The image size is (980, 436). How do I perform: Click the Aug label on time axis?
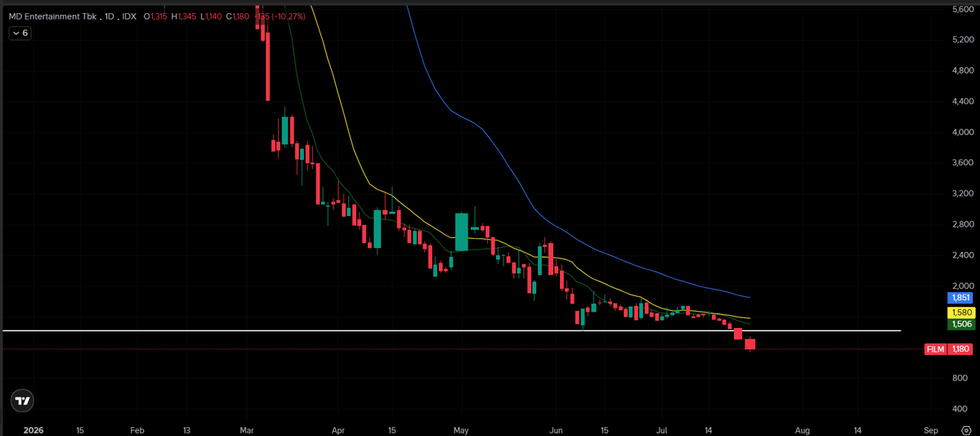point(803,430)
